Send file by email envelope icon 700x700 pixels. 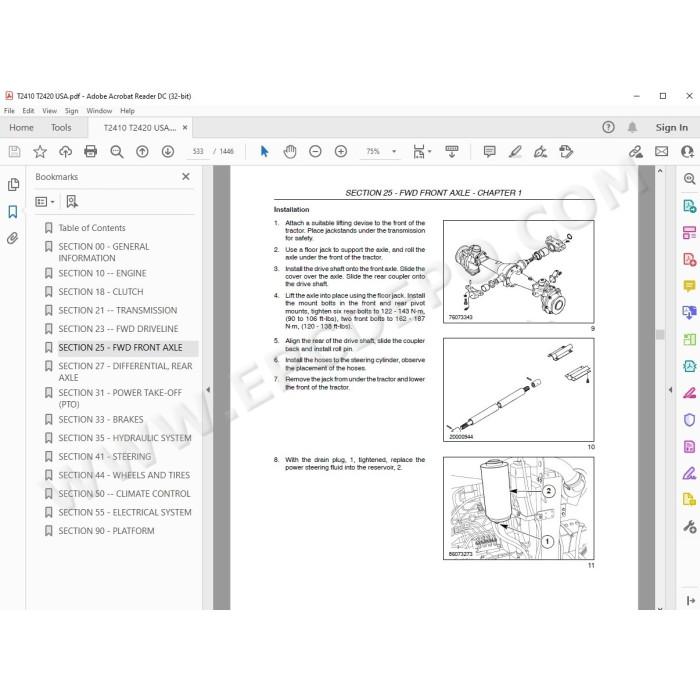pyautogui.click(x=662, y=152)
